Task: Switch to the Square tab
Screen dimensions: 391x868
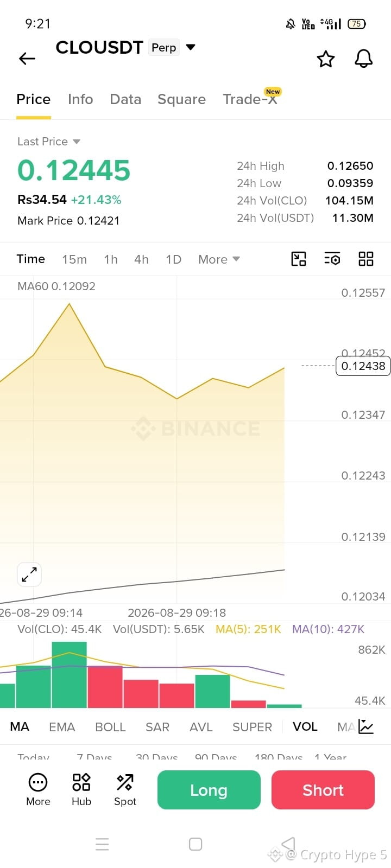Action: click(181, 99)
